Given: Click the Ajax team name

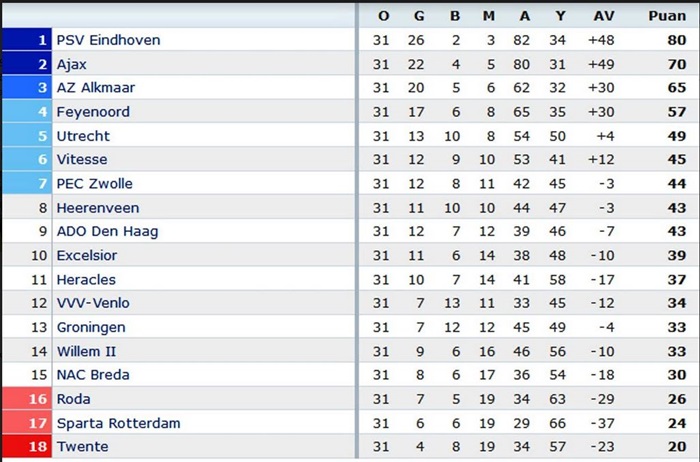Looking at the screenshot, I should (x=72, y=64).
